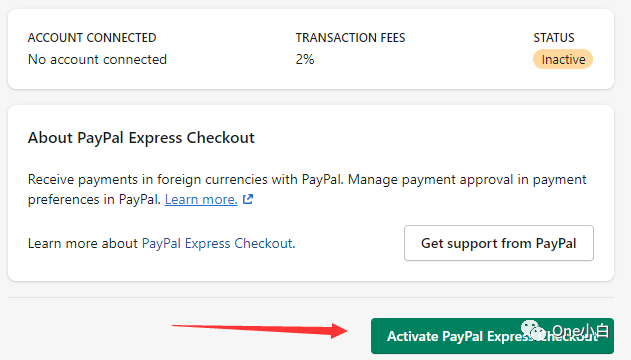Open the external link icon beside Learn more
This screenshot has width=631, height=360.
coord(248,199)
